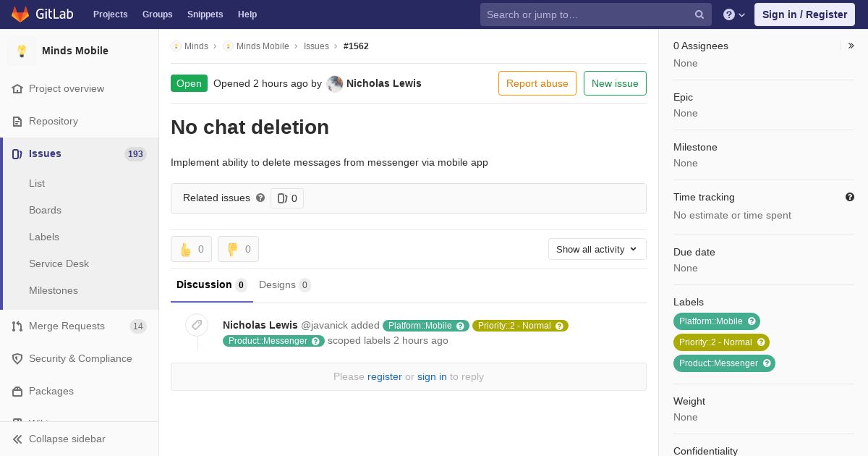This screenshot has height=456, width=868.
Task: Open the Labels page in sidebar
Action: click(44, 237)
